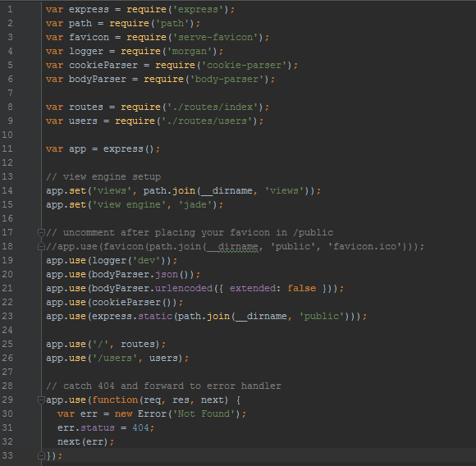The height and width of the screenshot is (466, 476).
Task: Click the fold end marker at line 18
Action: tap(41, 247)
